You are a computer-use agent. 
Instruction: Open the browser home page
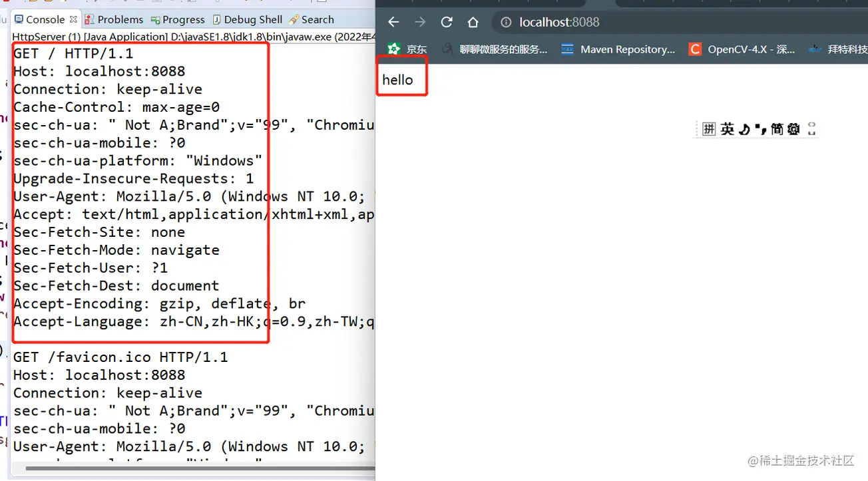473,22
